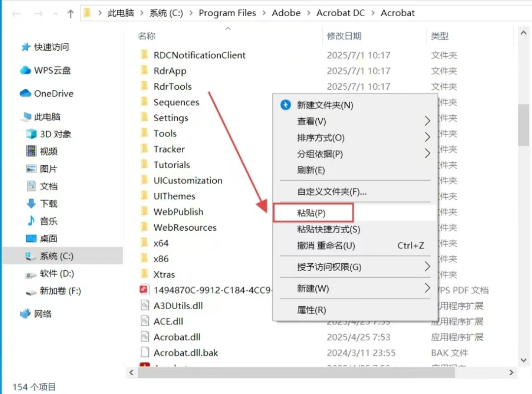Image resolution: width=532 pixels, height=394 pixels.
Task: Expand breadcrumb chevron after Adobe
Action: (308, 13)
